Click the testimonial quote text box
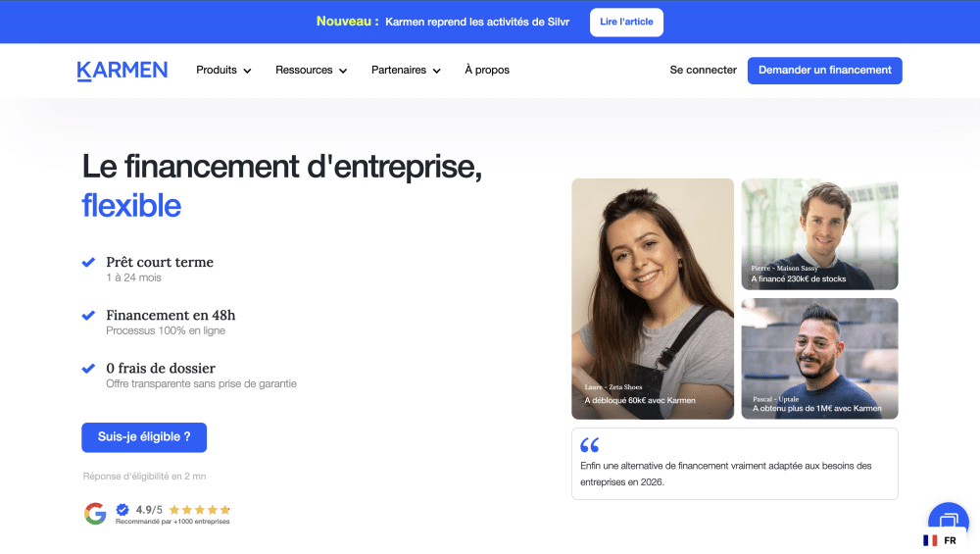This screenshot has width=980, height=554. [734, 464]
